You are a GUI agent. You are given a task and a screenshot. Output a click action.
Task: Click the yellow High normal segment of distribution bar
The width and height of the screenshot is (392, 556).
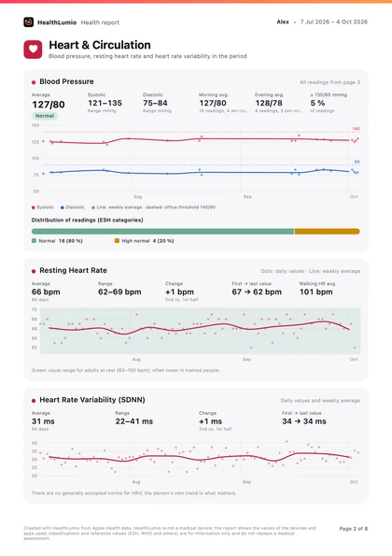coord(328,231)
